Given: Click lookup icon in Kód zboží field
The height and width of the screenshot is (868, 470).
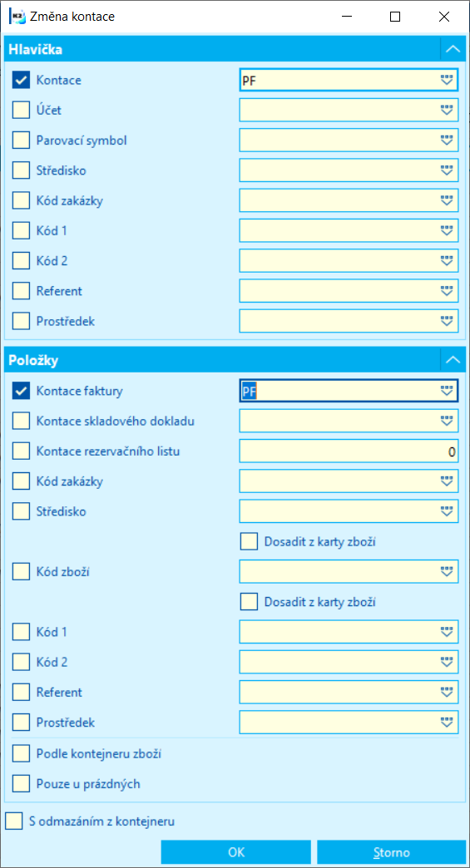Looking at the screenshot, I should click(447, 571).
